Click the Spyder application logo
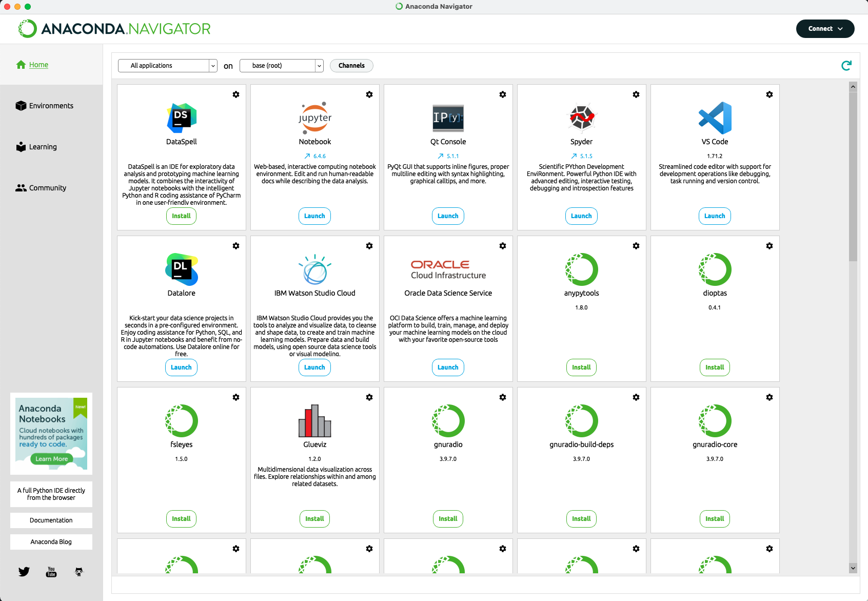This screenshot has height=601, width=868. point(582,118)
